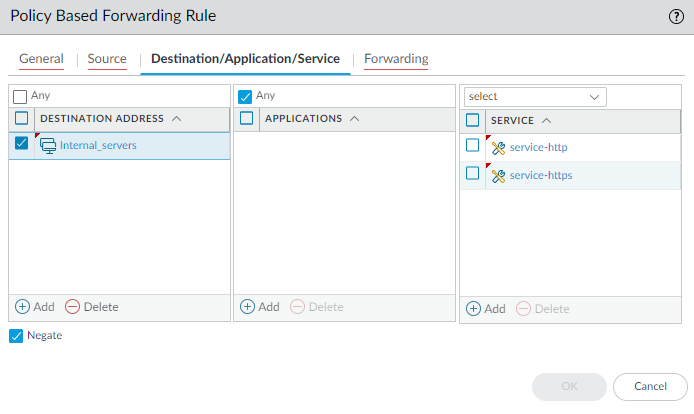This screenshot has height=414, width=694.
Task: Toggle the Applications header select-all checkbox
Action: point(247,118)
